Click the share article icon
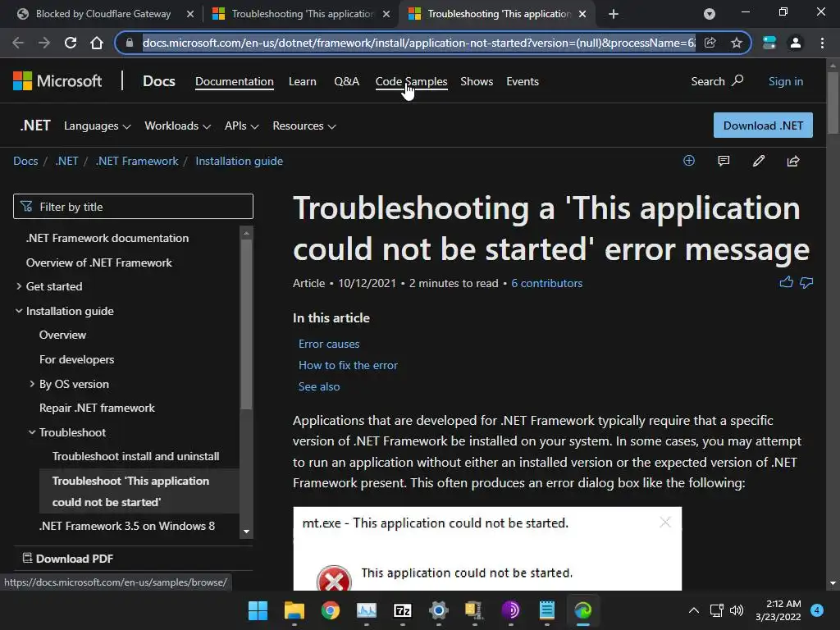840x630 pixels. click(x=793, y=161)
